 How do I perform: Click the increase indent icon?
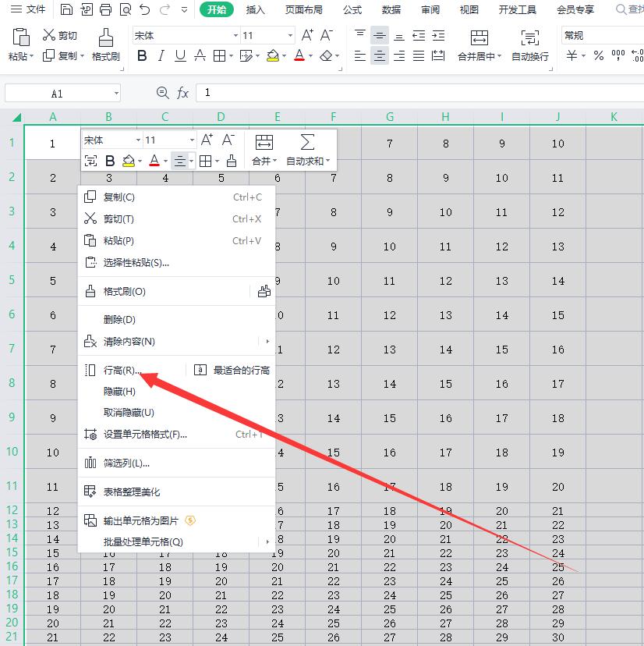point(438,35)
